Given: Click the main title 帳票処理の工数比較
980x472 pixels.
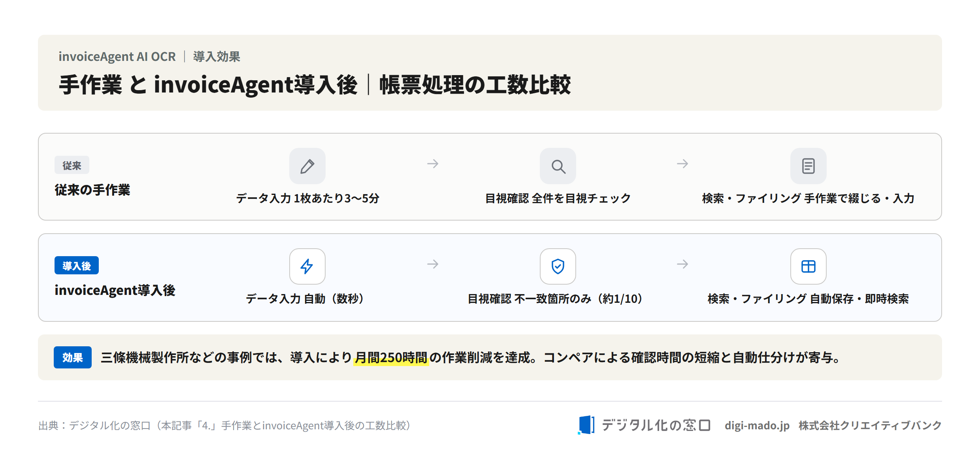Looking at the screenshot, I should pos(475,85).
